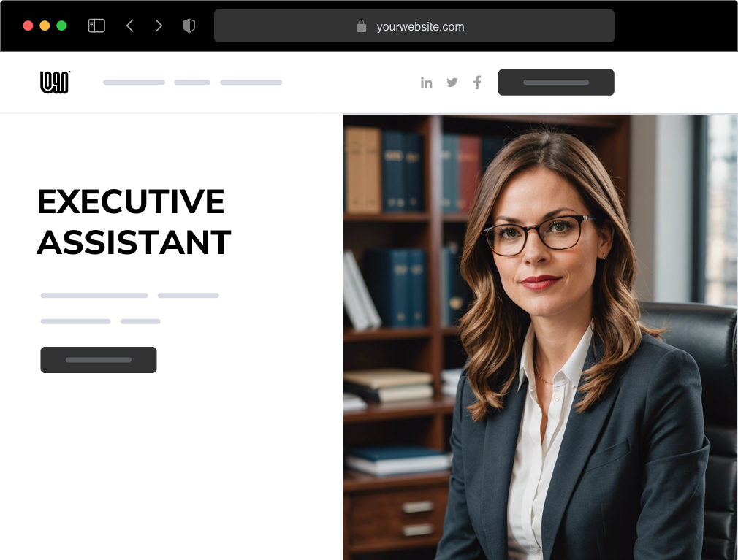This screenshot has width=738, height=560.
Task: Select the third navigation menu placeholder
Action: 251,83
